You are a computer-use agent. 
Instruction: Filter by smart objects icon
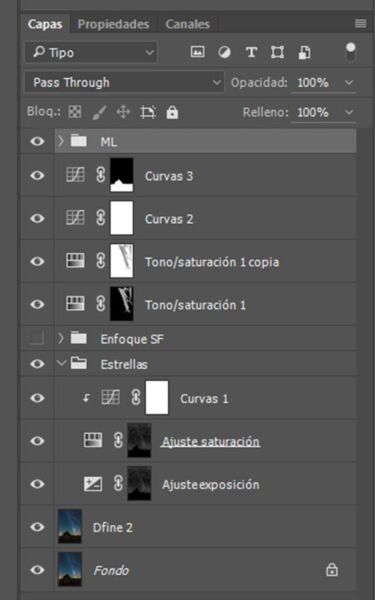pyautogui.click(x=304, y=52)
